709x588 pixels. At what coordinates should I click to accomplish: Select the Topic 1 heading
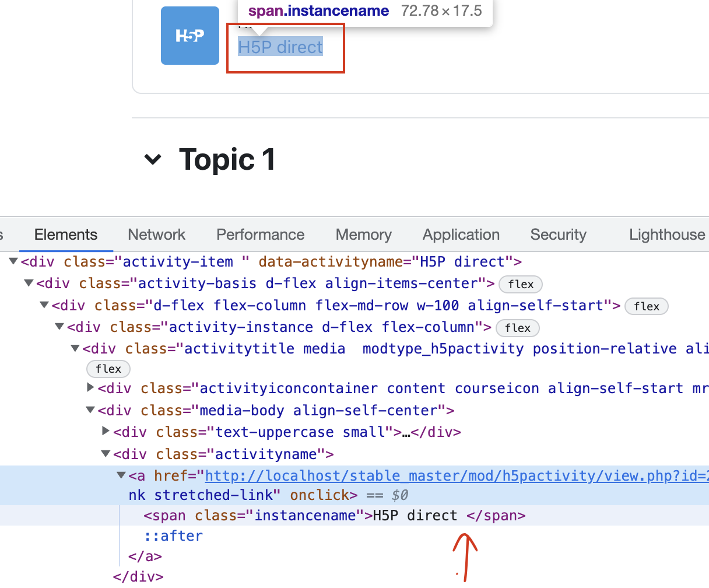click(227, 160)
